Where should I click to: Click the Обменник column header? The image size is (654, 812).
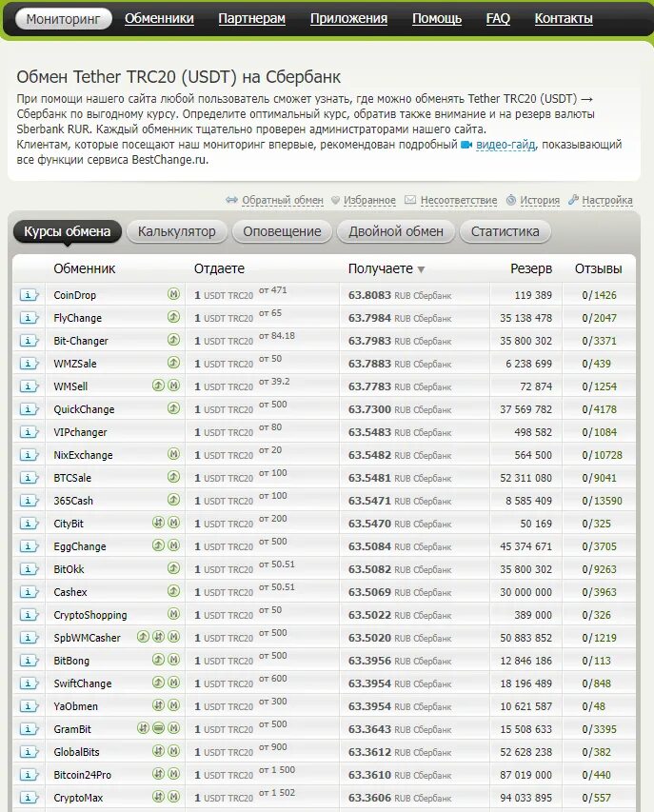pos(85,268)
